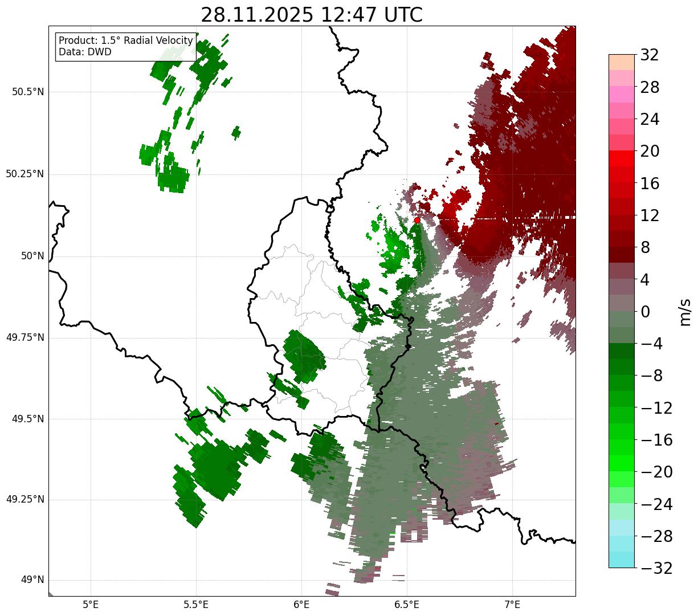Click the colorbar value "28"
Screen dimensions: 698x616
(x=650, y=87)
